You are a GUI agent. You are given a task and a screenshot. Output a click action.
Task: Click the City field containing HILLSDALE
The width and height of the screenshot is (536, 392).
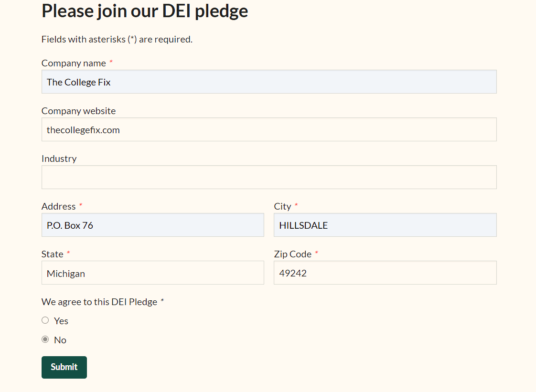click(x=385, y=225)
